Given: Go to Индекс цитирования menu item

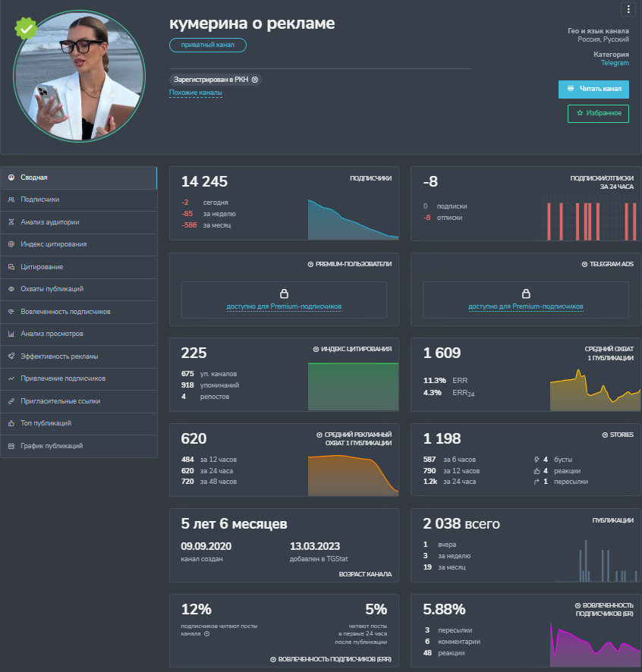Looking at the screenshot, I should tap(53, 244).
